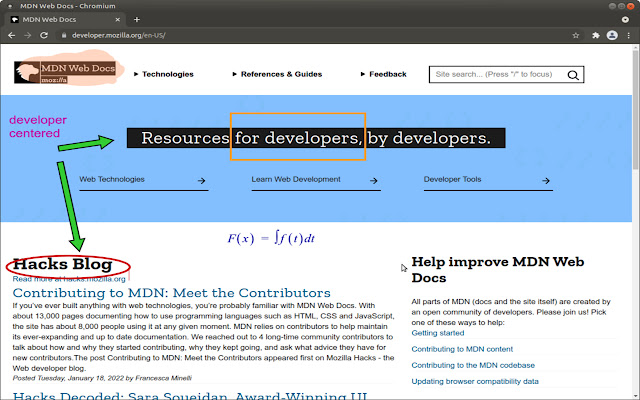The width and height of the screenshot is (640, 400).
Task: Open Read more at hacks.mozilla.org link
Action: pyautogui.click(x=69, y=279)
